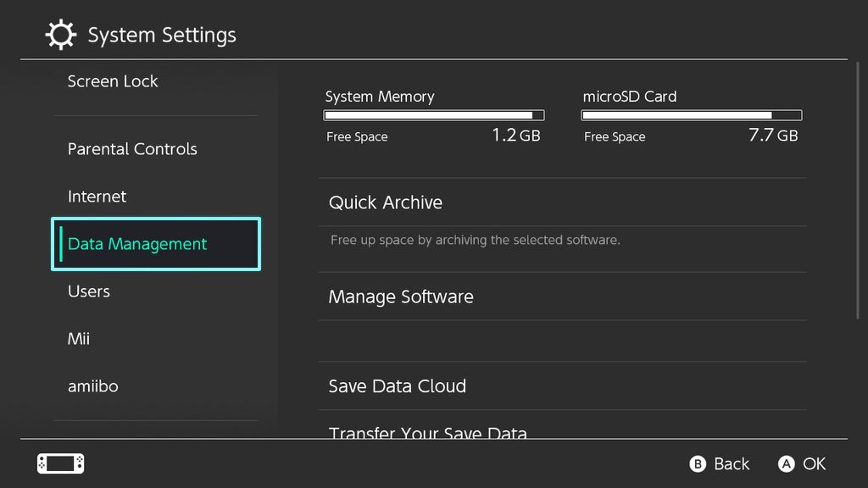Click the System Settings gear icon

[60, 35]
